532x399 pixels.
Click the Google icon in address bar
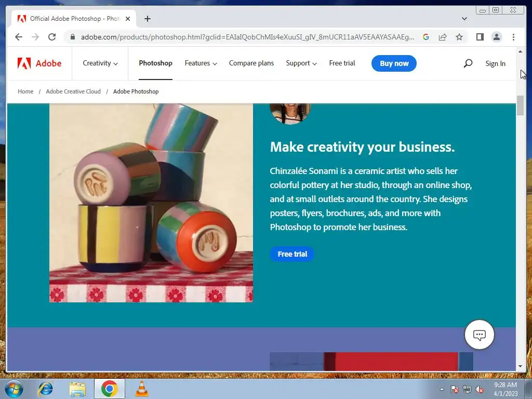coord(426,37)
